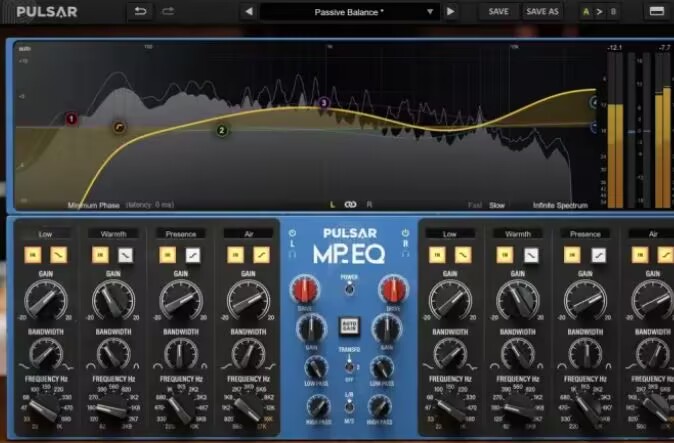Toggle right Presence band shape button
674x443 pixels.
(x=598, y=255)
